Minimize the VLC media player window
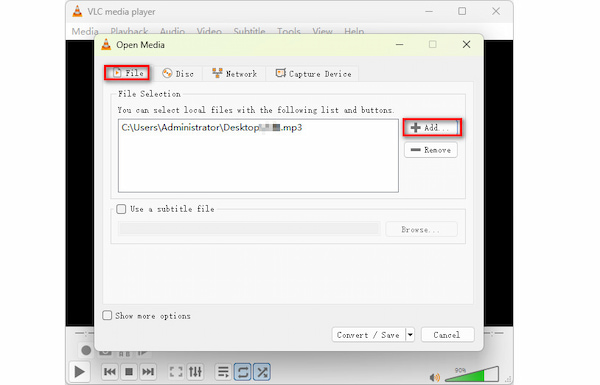 pyautogui.click(x=429, y=11)
